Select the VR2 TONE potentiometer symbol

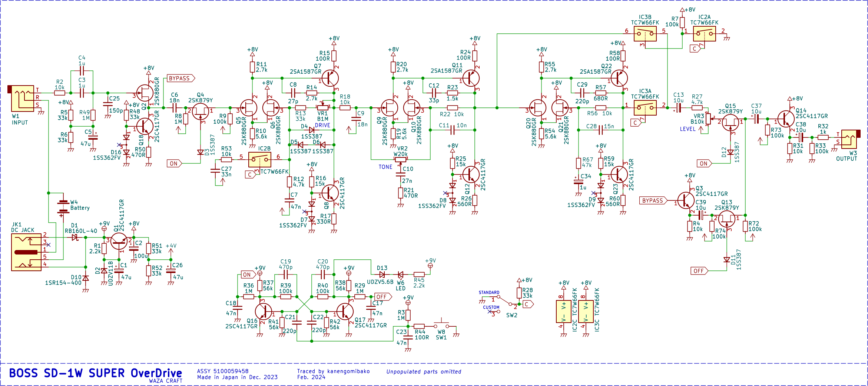401,160
